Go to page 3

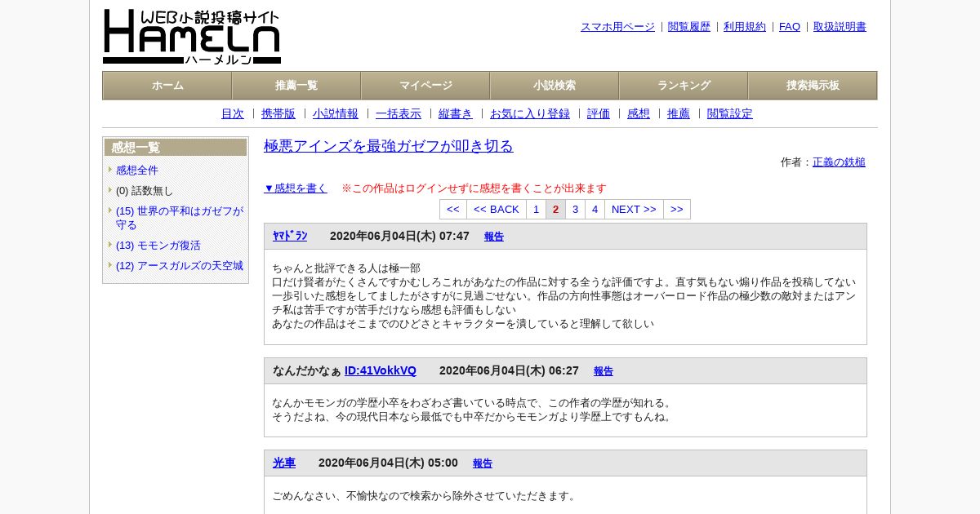pos(575,210)
